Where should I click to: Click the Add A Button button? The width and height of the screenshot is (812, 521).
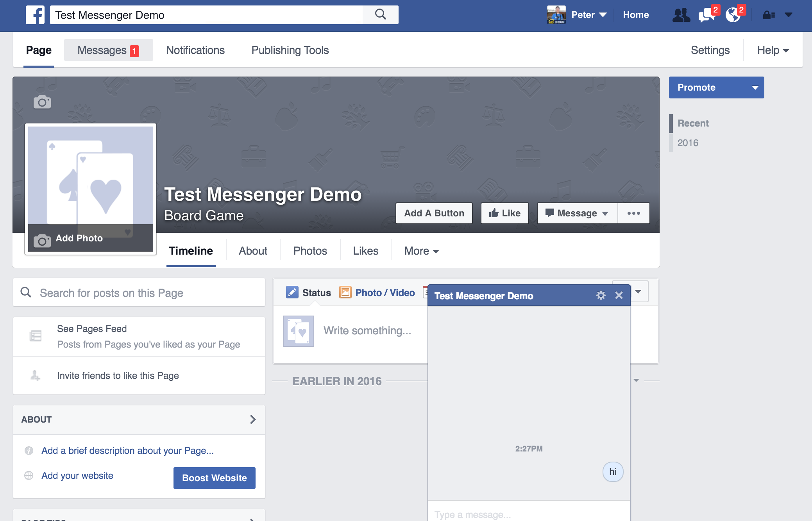(434, 213)
